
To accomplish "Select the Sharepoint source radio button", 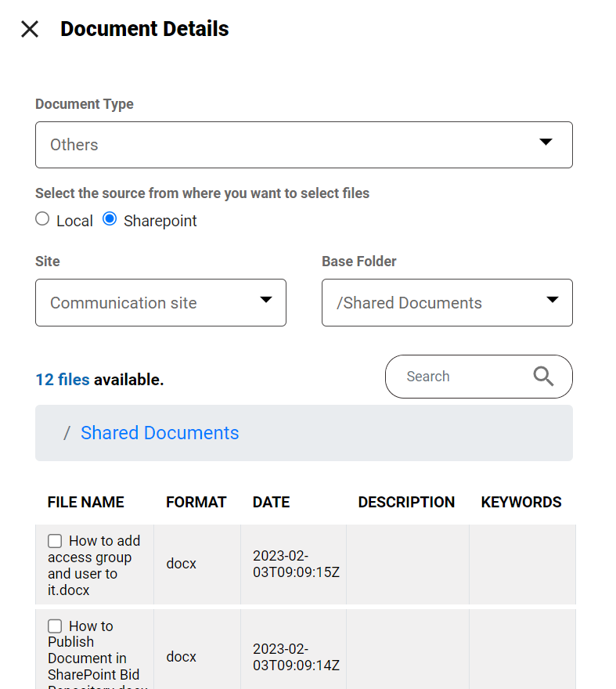I will click(110, 219).
